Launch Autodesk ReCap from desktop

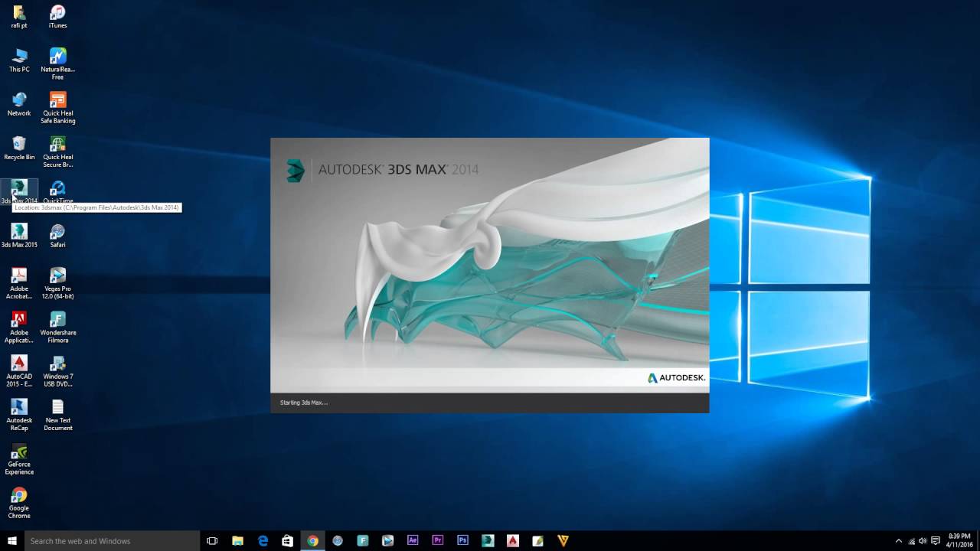tap(19, 415)
